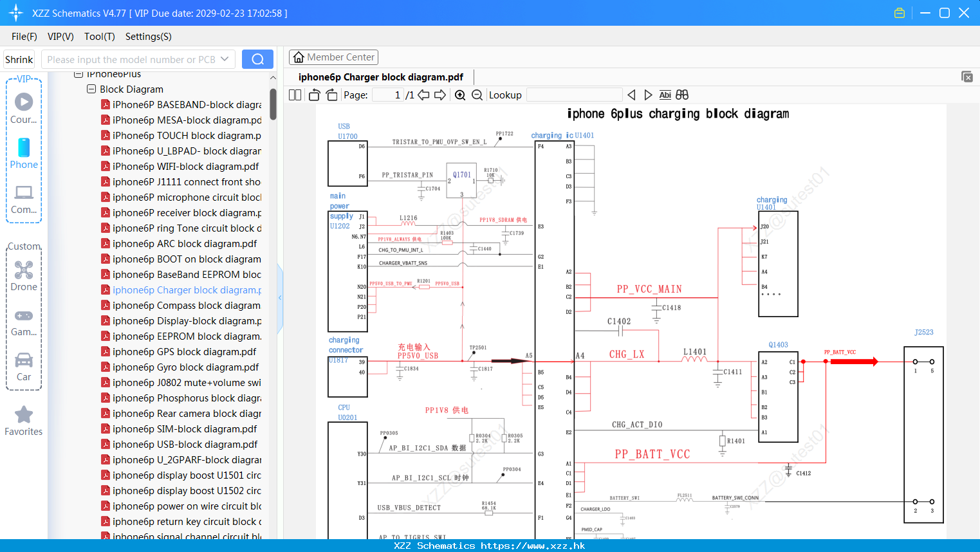Zoom out of the PDF
This screenshot has height=552, width=980.
[477, 95]
